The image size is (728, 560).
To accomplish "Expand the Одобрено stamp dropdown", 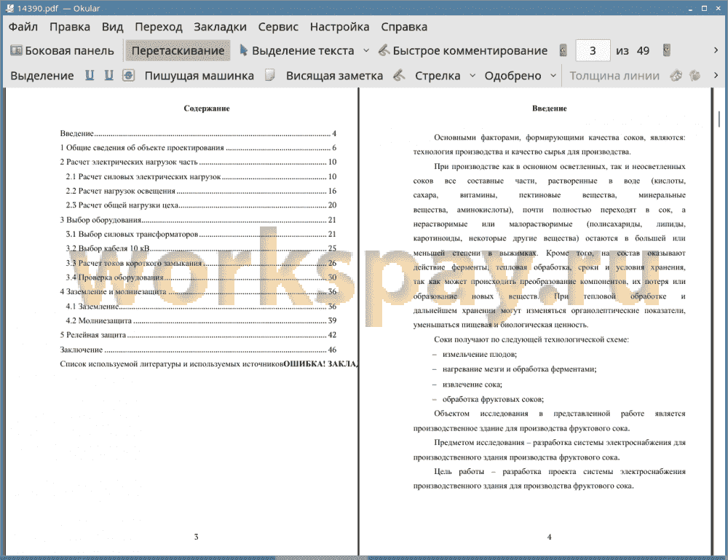I will [x=553, y=76].
